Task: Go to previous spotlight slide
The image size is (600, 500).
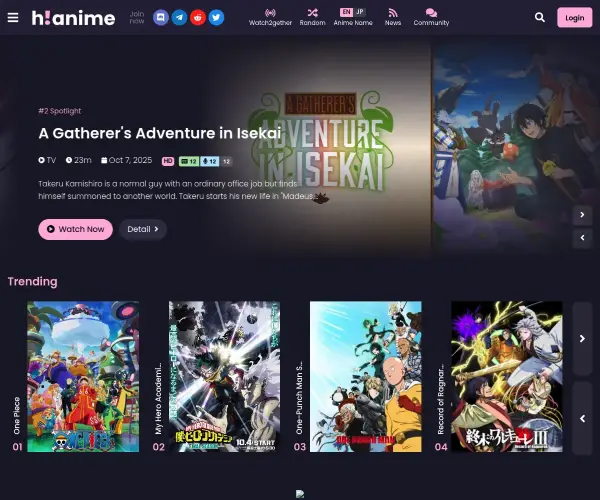Action: point(582,238)
